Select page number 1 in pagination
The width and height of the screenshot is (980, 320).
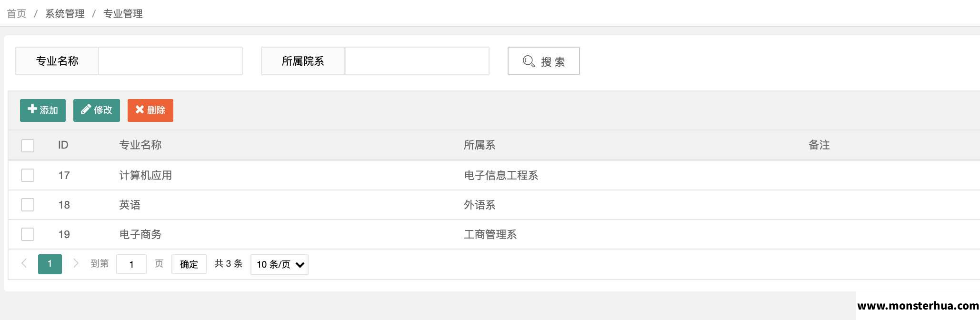(x=50, y=264)
